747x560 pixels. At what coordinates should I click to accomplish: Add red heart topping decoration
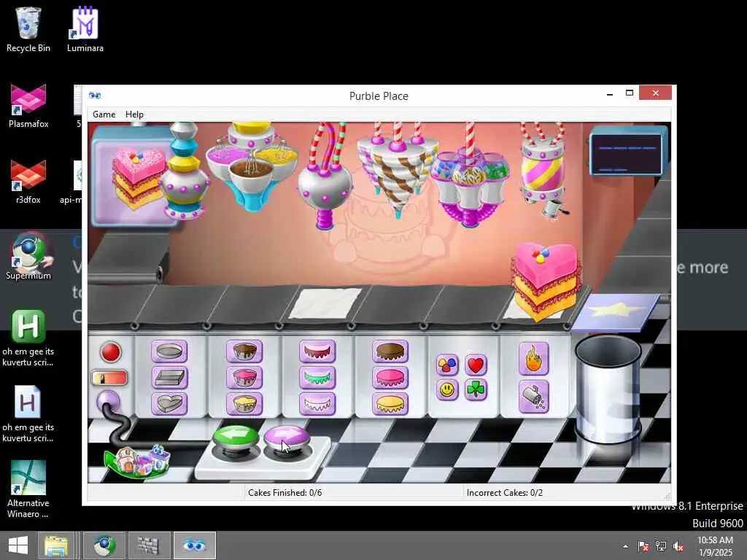click(476, 365)
